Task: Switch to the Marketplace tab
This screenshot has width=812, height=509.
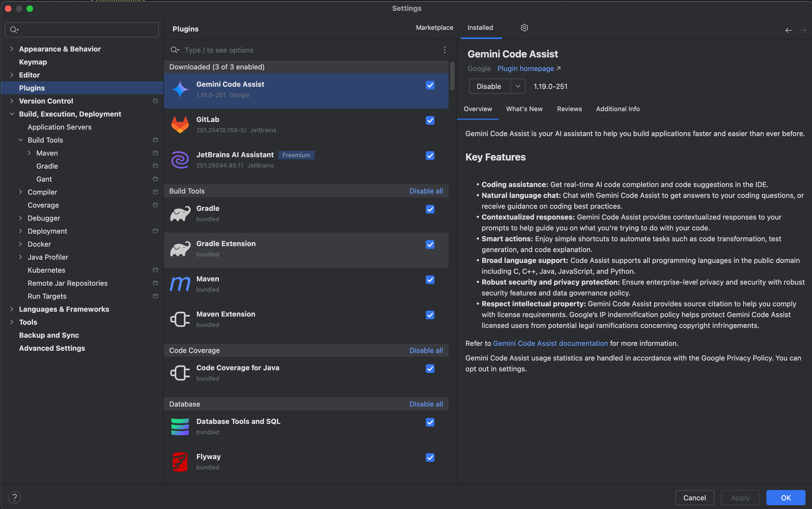Action: click(434, 28)
